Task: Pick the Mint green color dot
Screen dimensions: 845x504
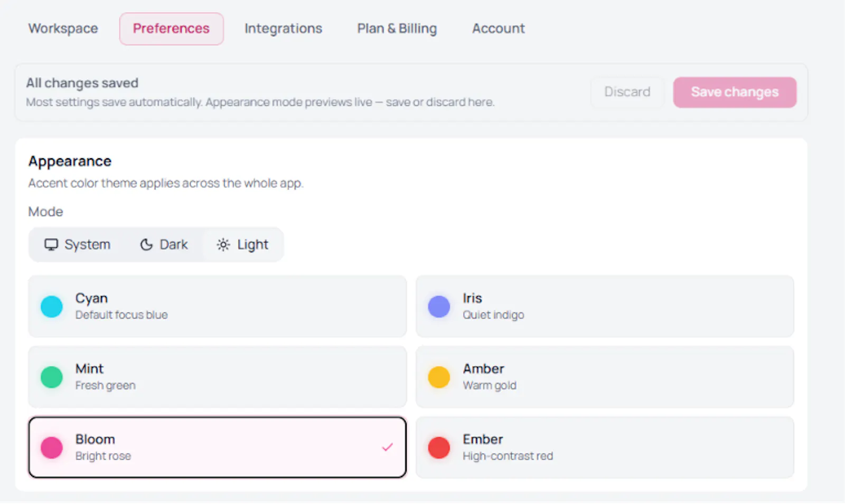Action: [52, 377]
